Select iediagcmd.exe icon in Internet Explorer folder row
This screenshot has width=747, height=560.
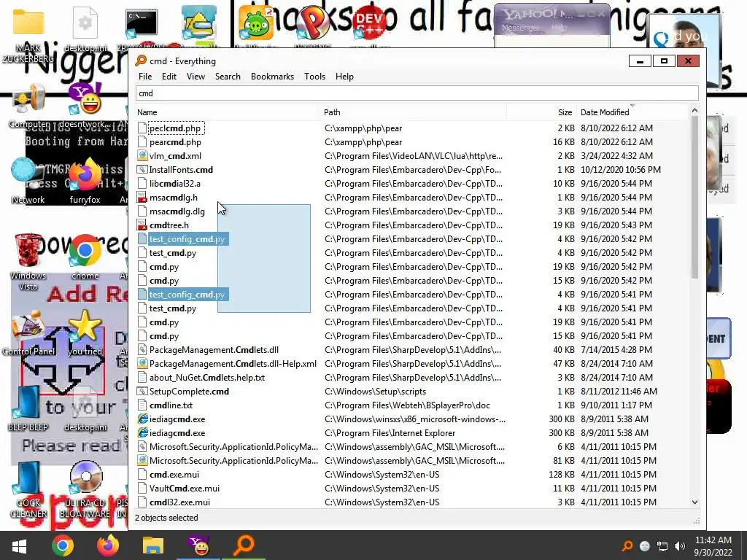[x=142, y=433]
